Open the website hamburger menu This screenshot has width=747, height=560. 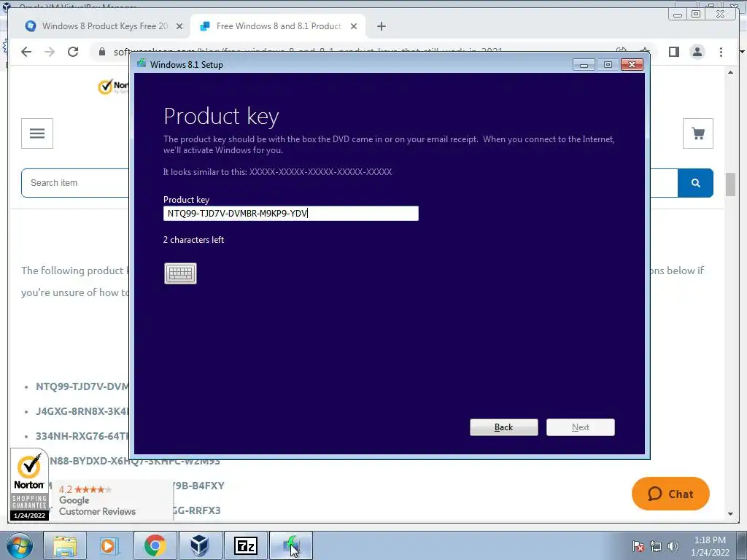point(37,133)
